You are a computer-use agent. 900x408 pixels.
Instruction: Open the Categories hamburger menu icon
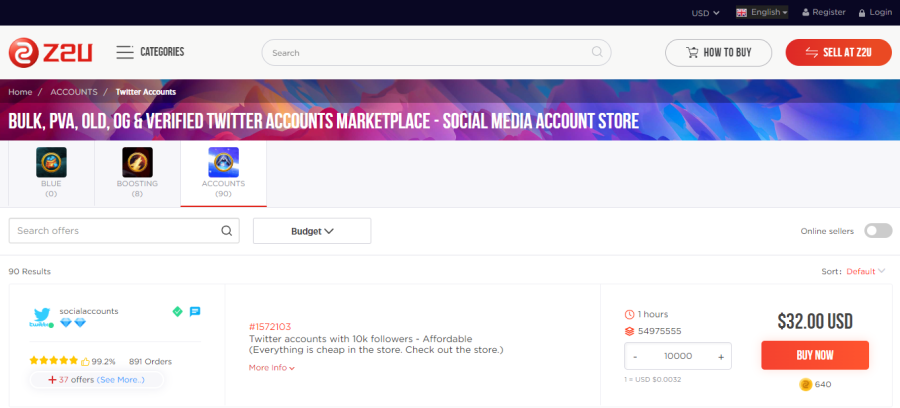tap(125, 52)
